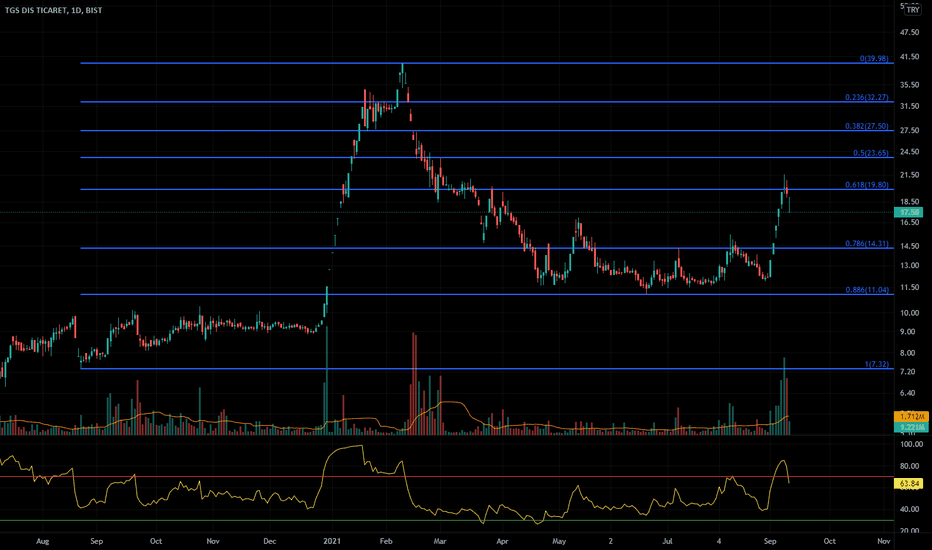Select the 0.5(23.65) Fibonacci level label
The height and width of the screenshot is (550, 932).
click(871, 153)
